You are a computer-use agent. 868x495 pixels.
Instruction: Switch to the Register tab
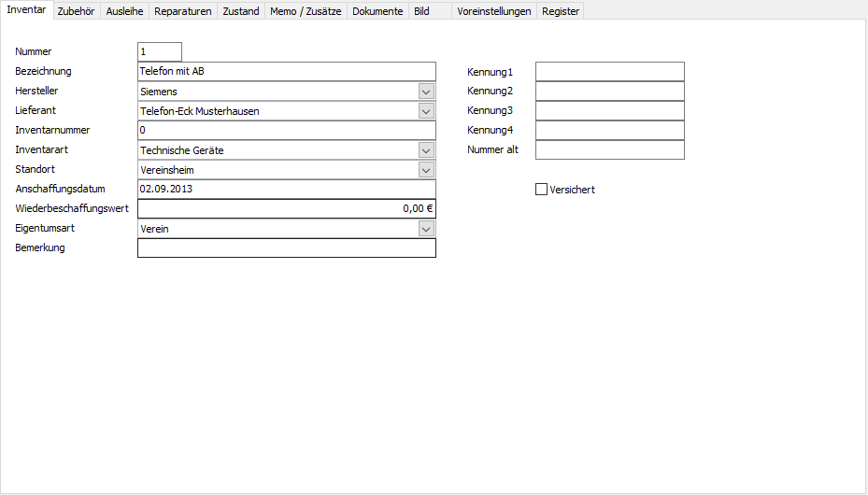(x=561, y=11)
